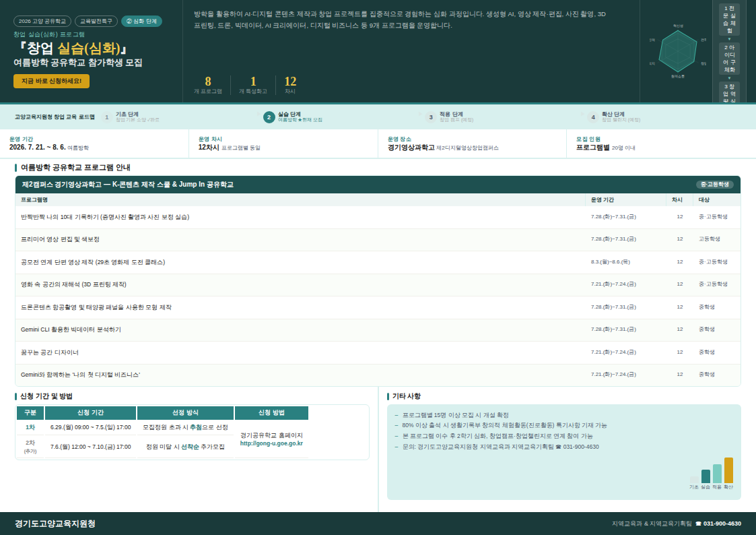Click the active roadmap circle numbered 2 for 실습 단계
Viewport: 756px width, 535px height.
click(x=269, y=117)
